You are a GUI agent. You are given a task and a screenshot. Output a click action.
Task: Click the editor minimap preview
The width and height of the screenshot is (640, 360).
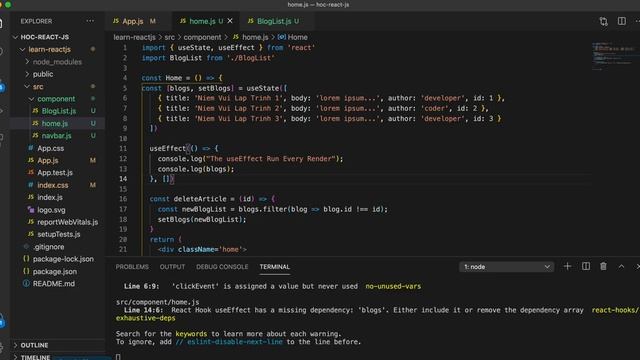614,56
